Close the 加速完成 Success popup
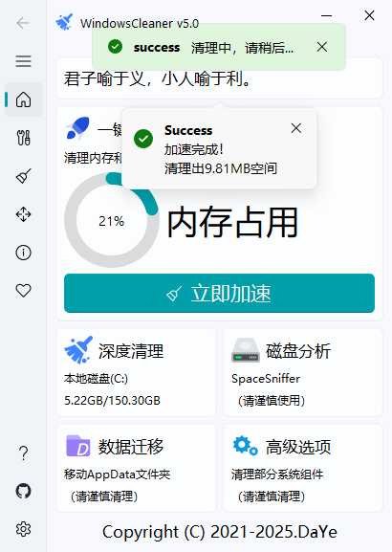 (296, 128)
